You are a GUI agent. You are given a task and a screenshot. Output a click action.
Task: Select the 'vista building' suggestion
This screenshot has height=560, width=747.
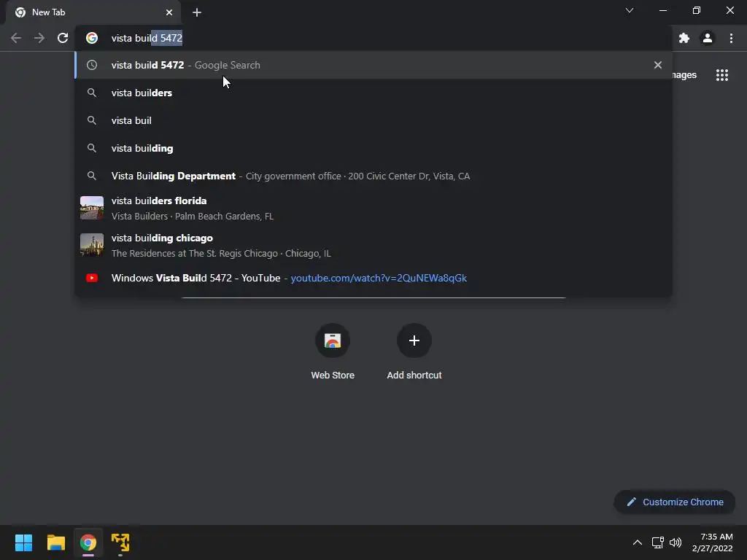tap(373, 148)
